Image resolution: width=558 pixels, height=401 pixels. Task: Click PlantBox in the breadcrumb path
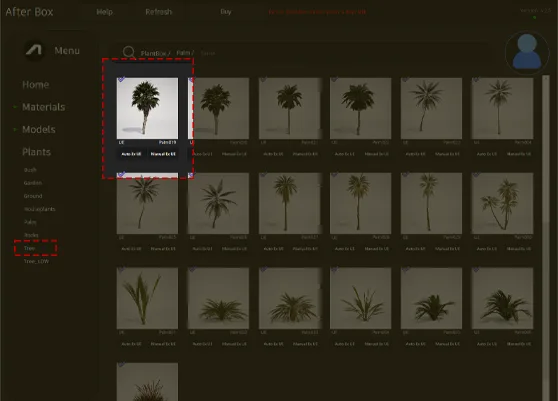click(x=155, y=53)
